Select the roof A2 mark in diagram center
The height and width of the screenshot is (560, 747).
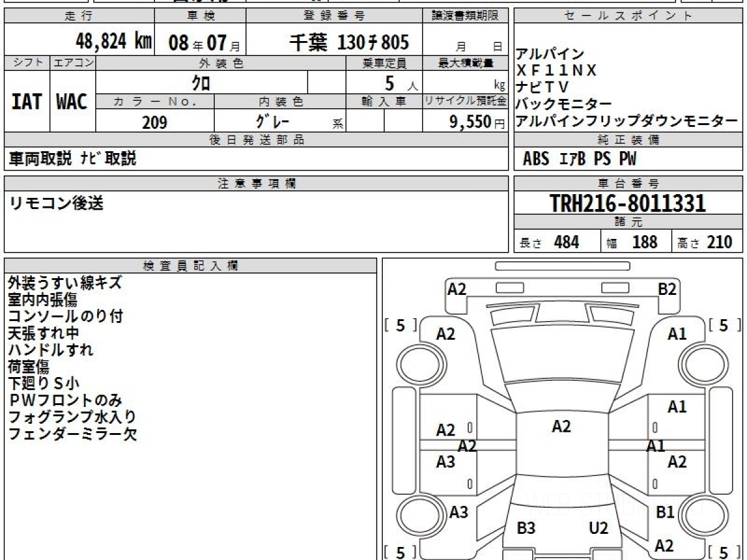561,426
